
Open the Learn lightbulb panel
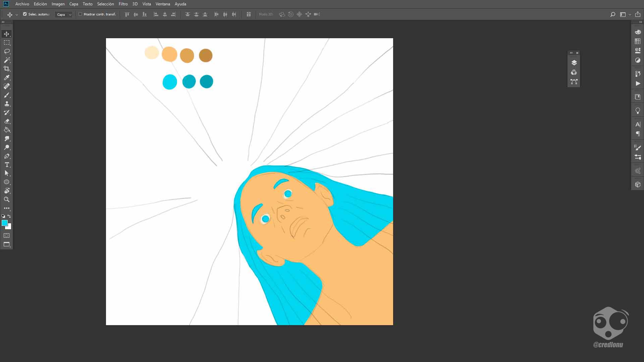pos(638,111)
